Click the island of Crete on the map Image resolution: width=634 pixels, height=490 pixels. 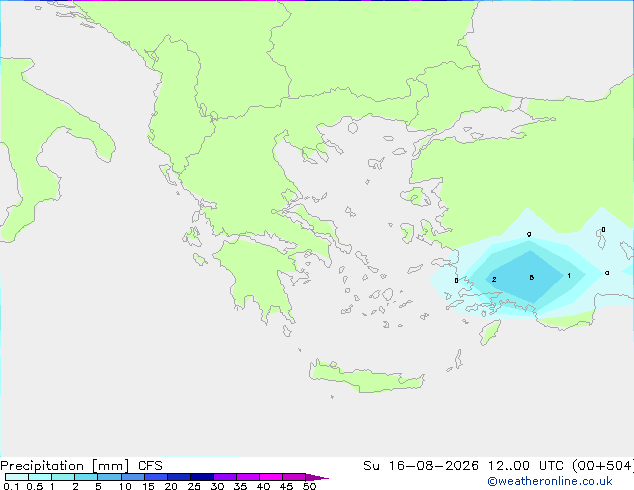(x=366, y=378)
